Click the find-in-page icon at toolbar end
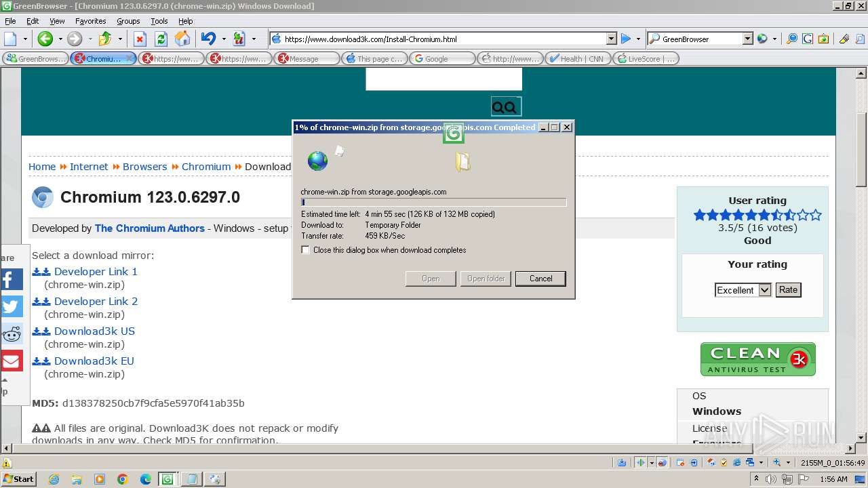 tap(859, 39)
